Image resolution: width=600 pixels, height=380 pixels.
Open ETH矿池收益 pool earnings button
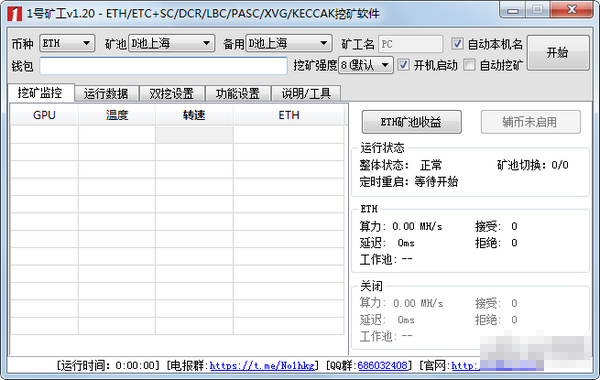(411, 122)
